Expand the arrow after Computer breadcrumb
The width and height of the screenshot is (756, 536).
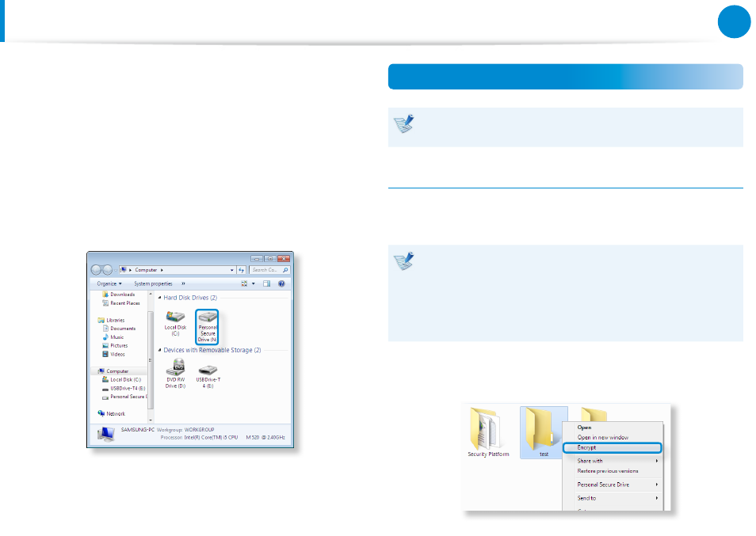click(x=162, y=270)
